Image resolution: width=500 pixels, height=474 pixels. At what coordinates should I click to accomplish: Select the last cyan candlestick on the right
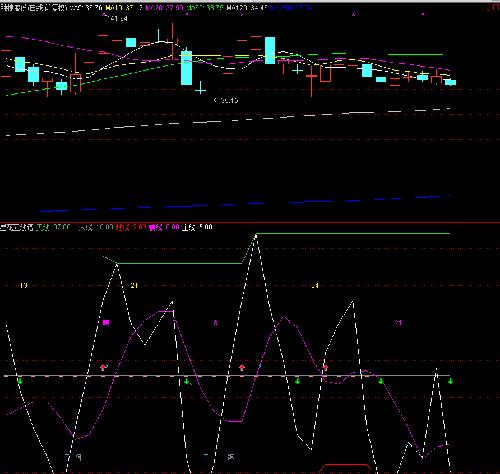451,82
